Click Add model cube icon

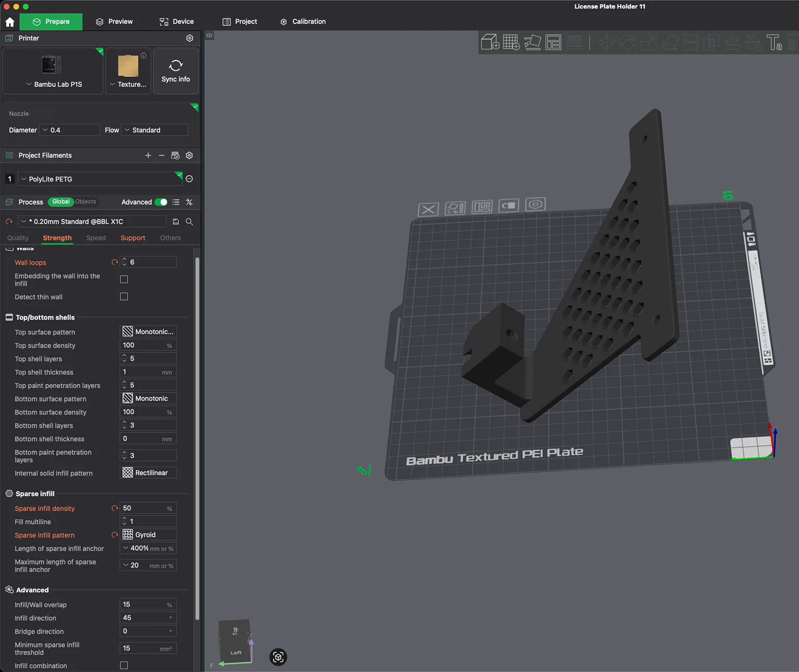tap(490, 42)
